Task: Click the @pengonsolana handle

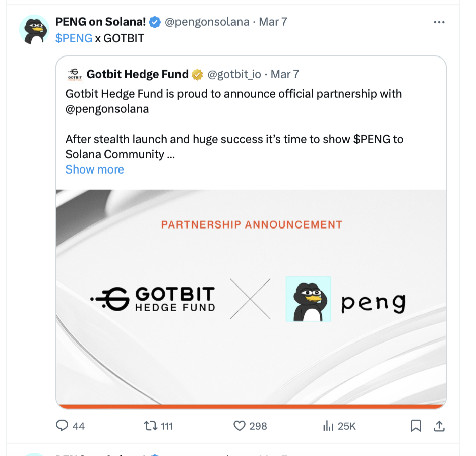Action: [207, 22]
